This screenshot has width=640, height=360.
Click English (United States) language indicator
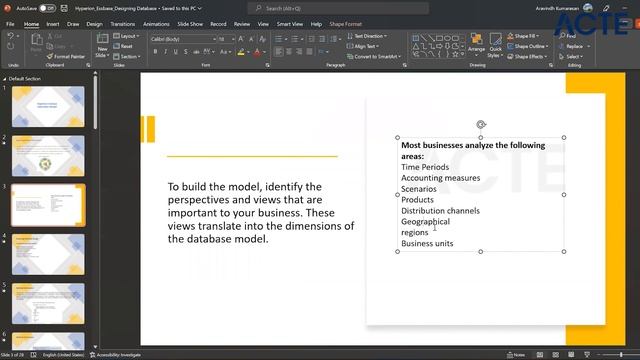click(63, 355)
